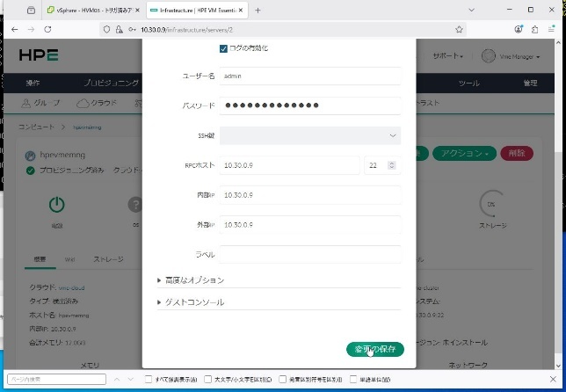Click the RPC port number stepper
The width and height of the screenshot is (566, 392).
tap(390, 165)
